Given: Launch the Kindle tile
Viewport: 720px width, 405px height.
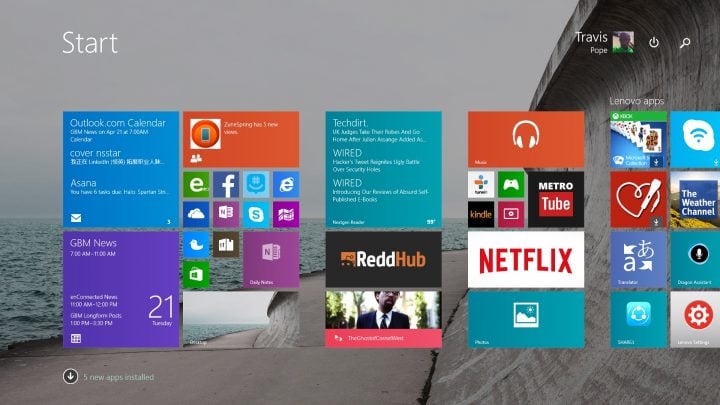Looking at the screenshot, I should point(481,214).
